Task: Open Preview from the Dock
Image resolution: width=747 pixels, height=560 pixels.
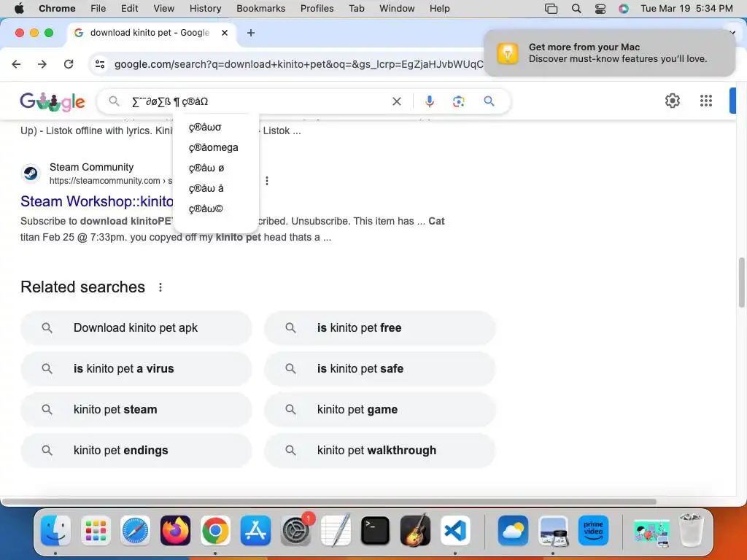Action: (553, 531)
